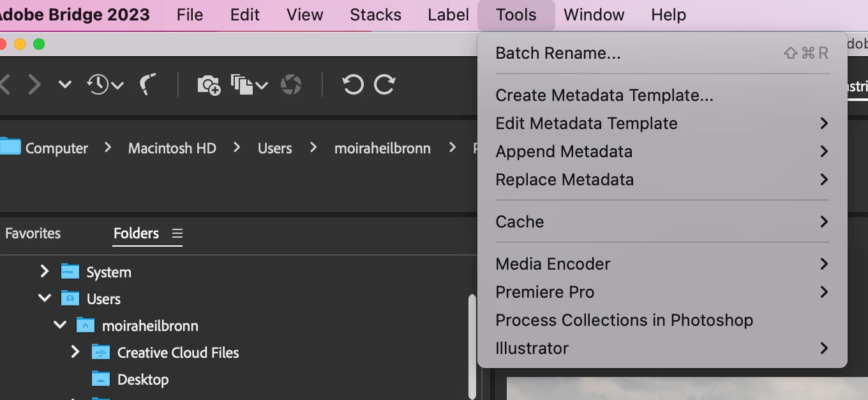The height and width of the screenshot is (400, 868).
Task: Show subfolders after Computer in path
Action: (108, 148)
